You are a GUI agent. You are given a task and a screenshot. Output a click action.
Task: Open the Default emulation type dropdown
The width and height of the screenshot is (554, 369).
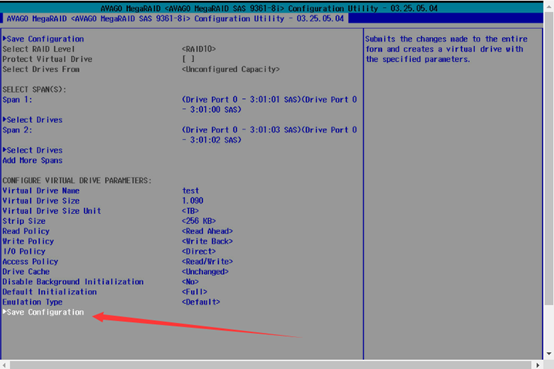point(201,302)
